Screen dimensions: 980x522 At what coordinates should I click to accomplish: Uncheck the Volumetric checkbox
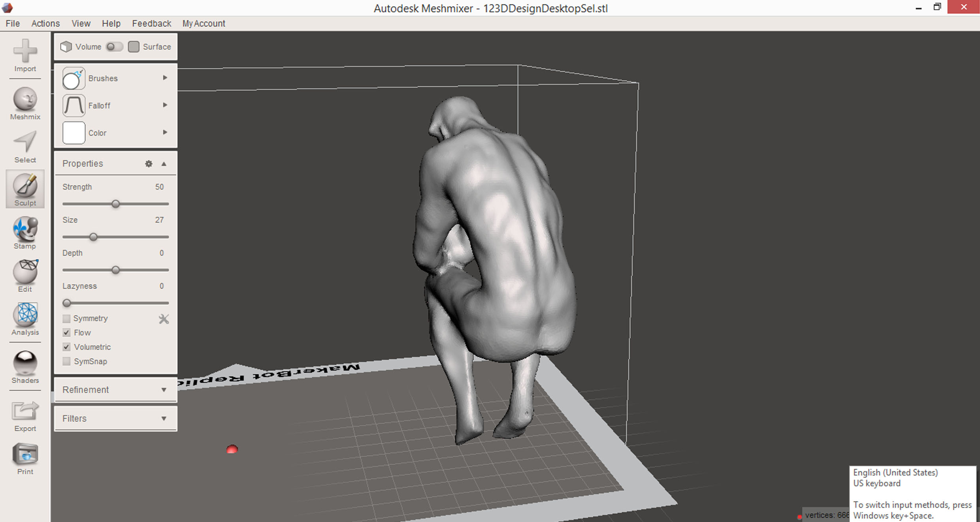click(66, 347)
